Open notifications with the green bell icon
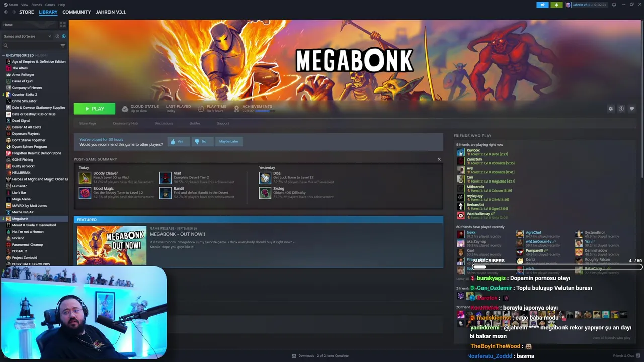644x362 pixels. [556, 5]
